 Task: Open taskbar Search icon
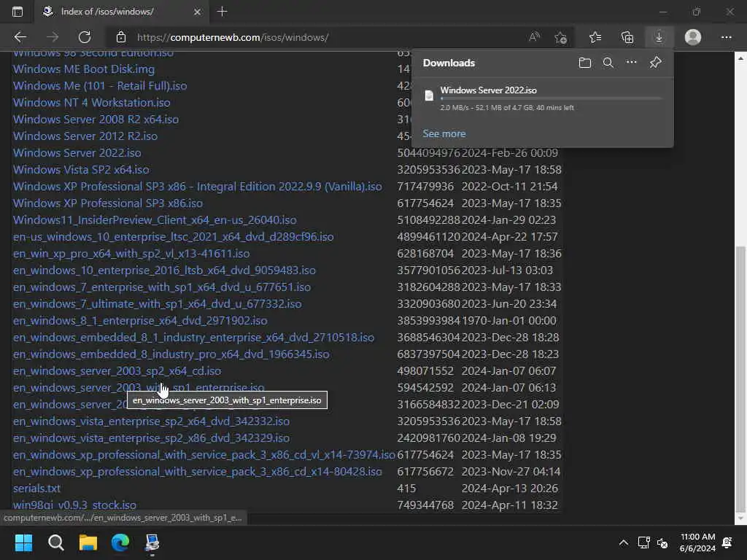pyautogui.click(x=55, y=542)
